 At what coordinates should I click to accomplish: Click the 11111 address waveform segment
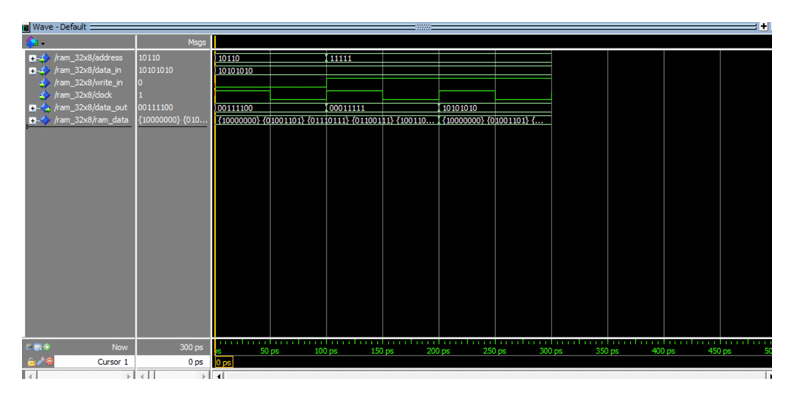439,58
